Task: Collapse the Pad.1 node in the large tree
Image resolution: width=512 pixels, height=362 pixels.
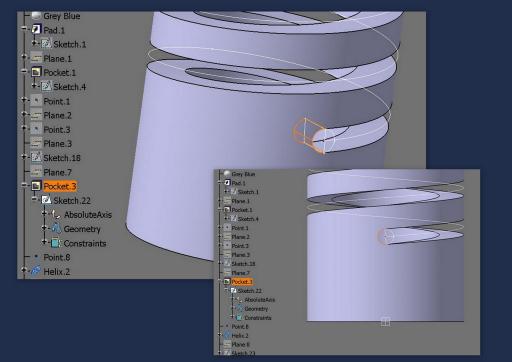Action: (x=24, y=29)
